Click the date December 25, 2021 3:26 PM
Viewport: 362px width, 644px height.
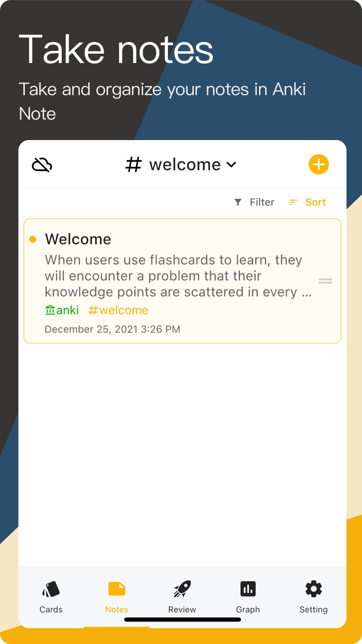coord(112,329)
